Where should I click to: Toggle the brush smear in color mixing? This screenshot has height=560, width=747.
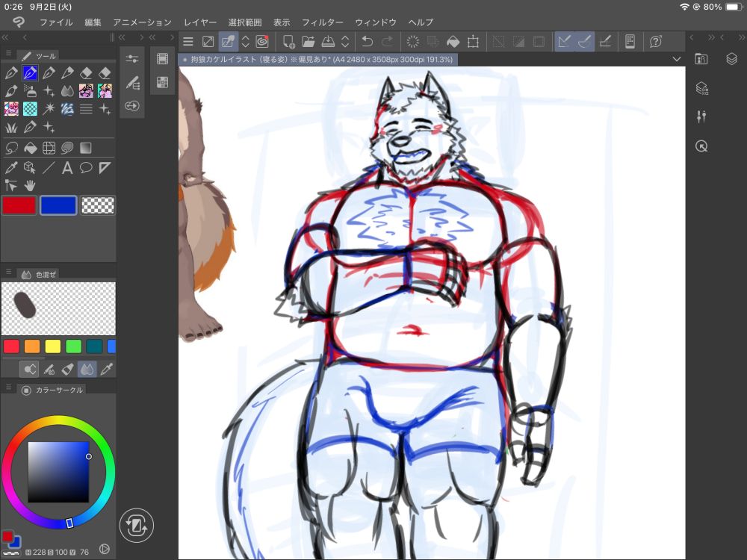click(x=49, y=369)
